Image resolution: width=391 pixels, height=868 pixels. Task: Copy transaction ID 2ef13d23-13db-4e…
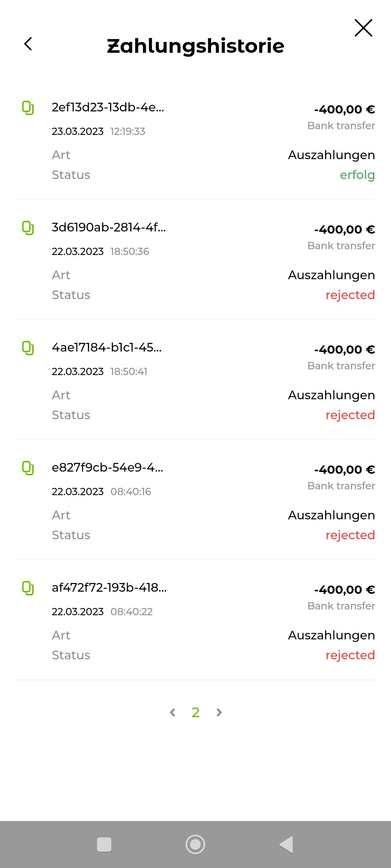pyautogui.click(x=28, y=108)
